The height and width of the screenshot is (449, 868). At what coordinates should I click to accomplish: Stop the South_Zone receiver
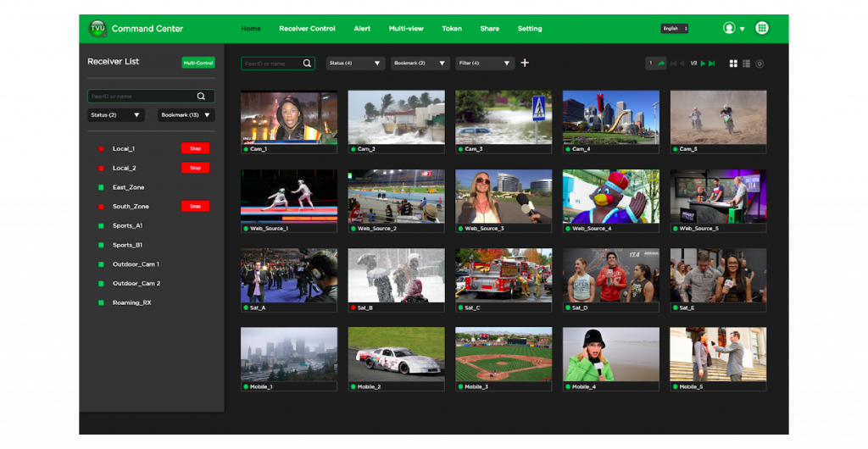point(195,206)
